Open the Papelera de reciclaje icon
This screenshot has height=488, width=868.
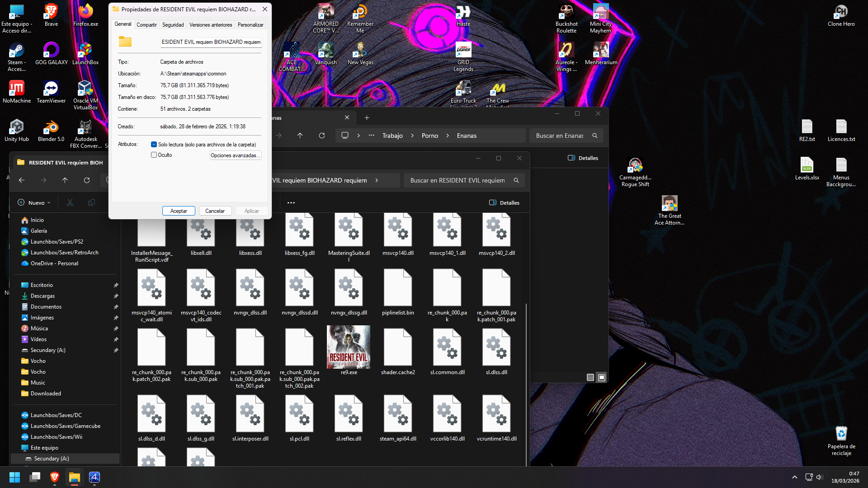(841, 441)
